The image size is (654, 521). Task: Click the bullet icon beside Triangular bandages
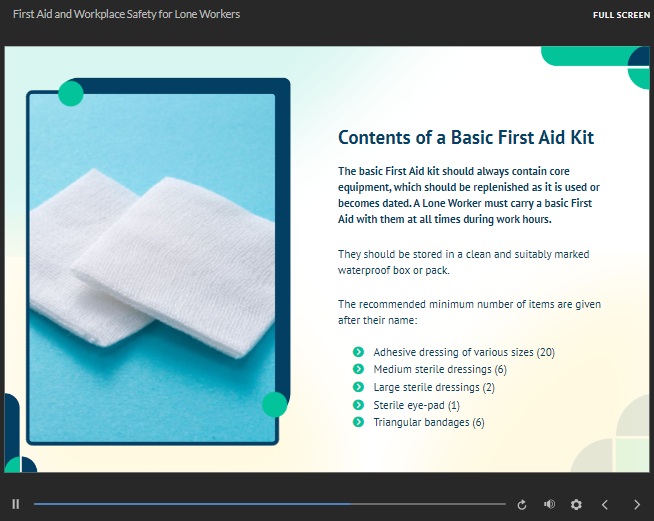358,422
